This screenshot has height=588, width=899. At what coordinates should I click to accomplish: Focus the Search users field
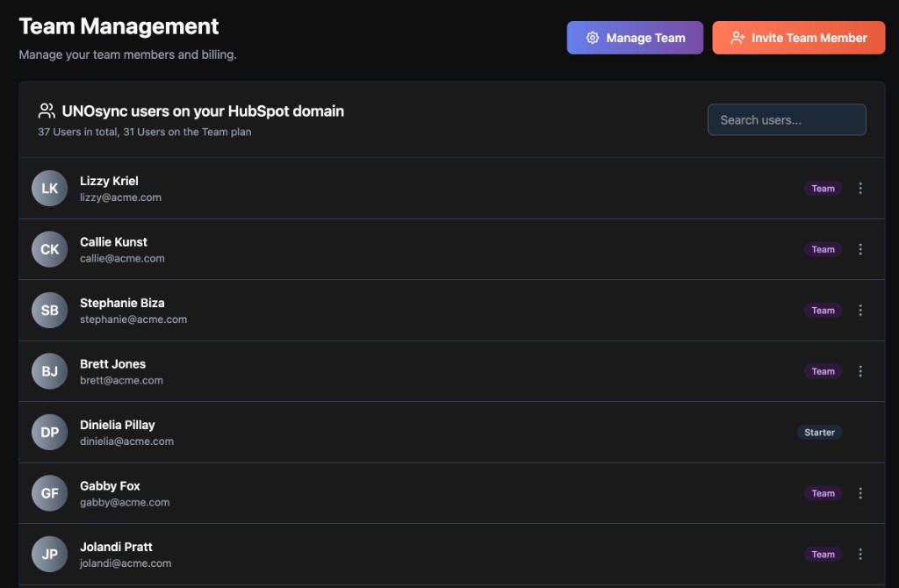coord(787,120)
